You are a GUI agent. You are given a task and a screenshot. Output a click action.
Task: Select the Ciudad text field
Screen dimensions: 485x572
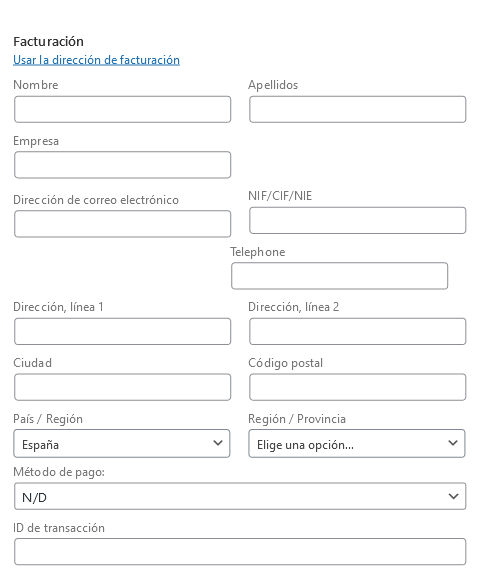point(123,387)
